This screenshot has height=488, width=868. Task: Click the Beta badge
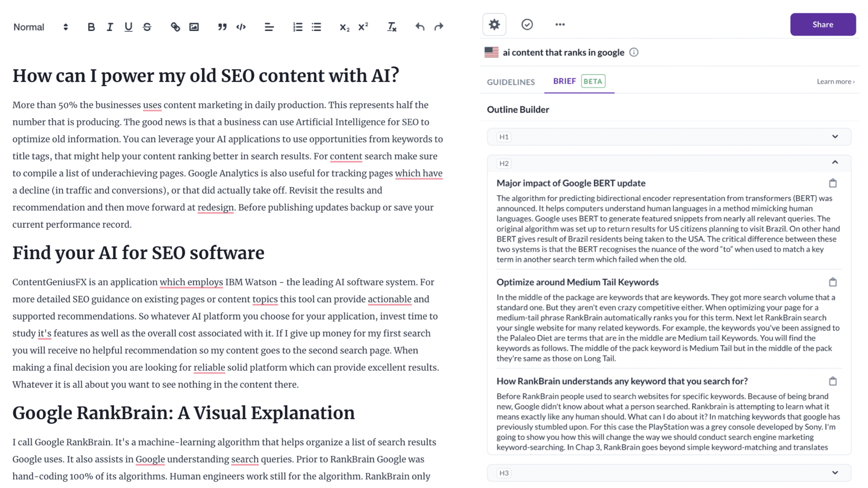593,81
